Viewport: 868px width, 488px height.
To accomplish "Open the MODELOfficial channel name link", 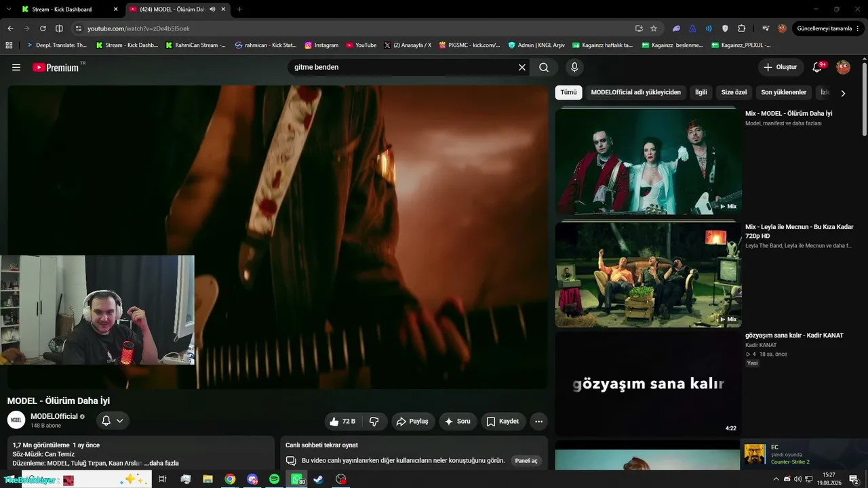I will point(54,416).
